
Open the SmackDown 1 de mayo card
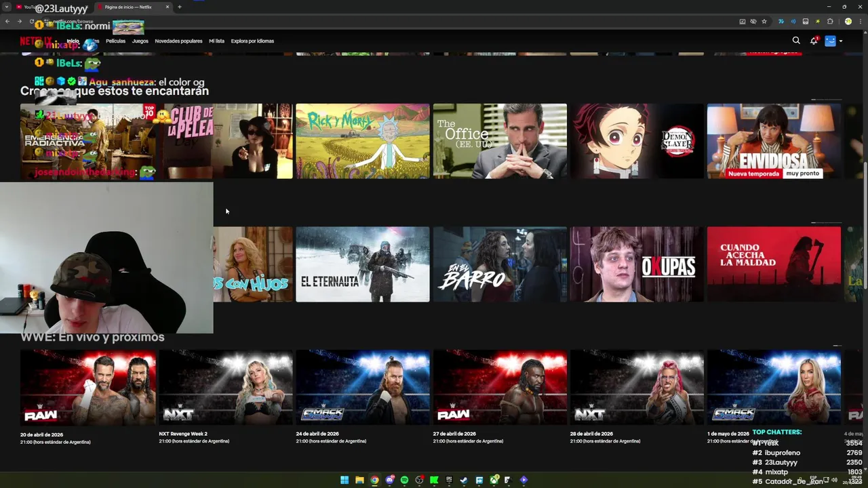pos(774,388)
